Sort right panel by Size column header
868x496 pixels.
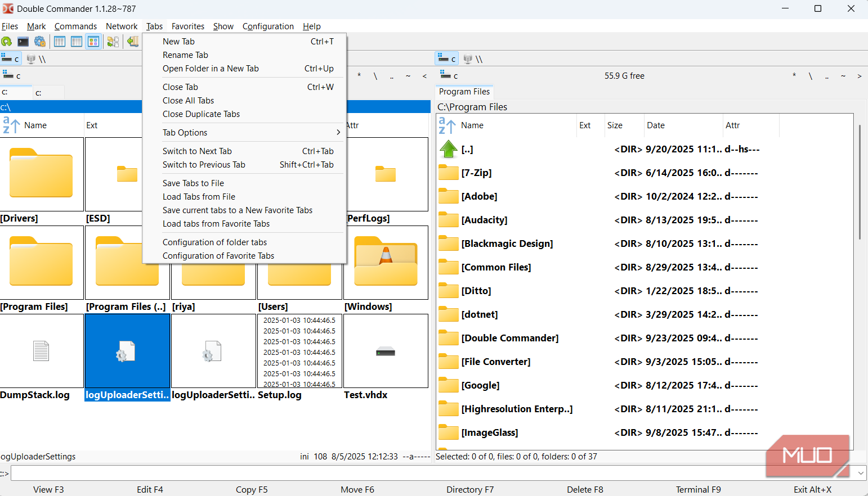click(x=624, y=125)
